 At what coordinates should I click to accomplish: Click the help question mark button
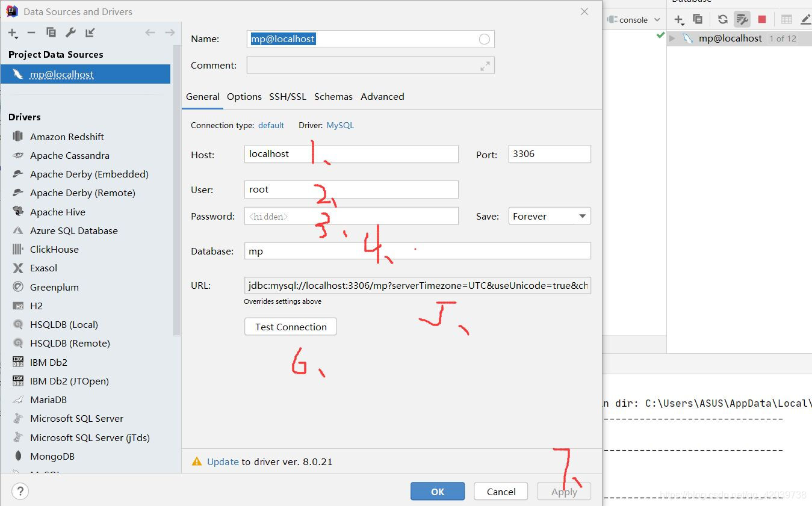20,491
